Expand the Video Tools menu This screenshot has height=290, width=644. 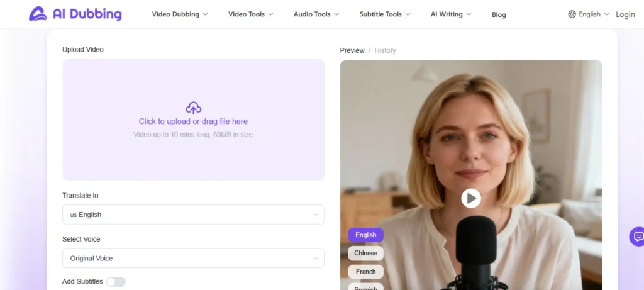pyautogui.click(x=250, y=14)
